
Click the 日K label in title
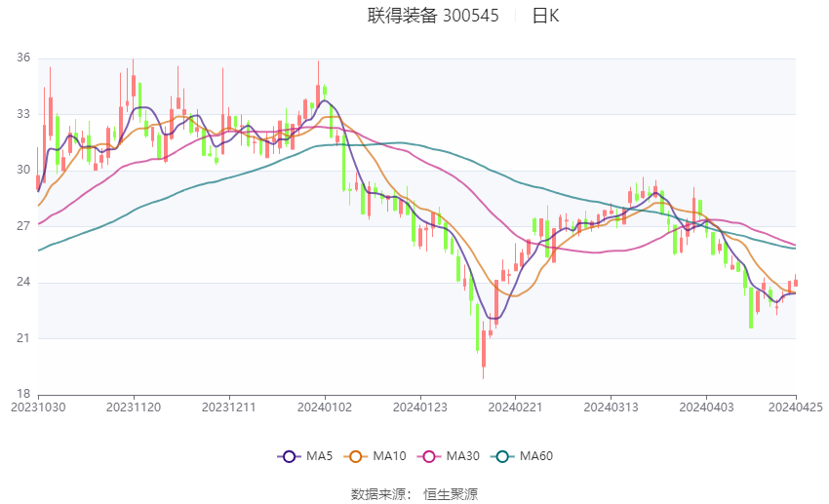545,16
